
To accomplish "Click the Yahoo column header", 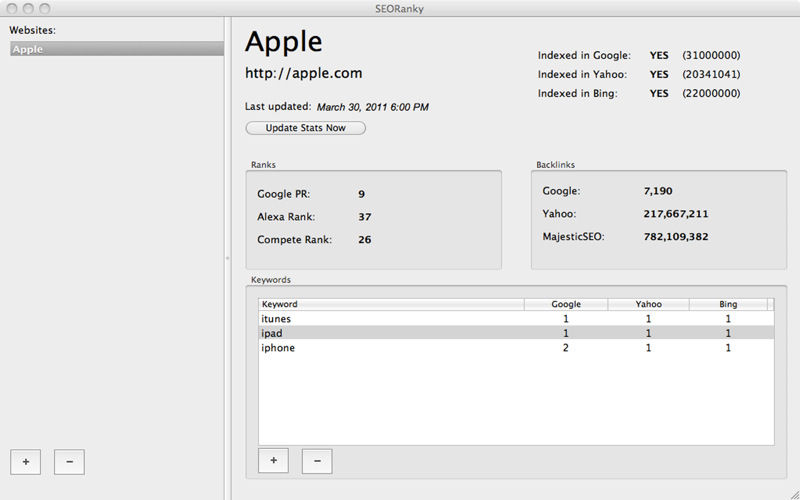I will tap(648, 304).
